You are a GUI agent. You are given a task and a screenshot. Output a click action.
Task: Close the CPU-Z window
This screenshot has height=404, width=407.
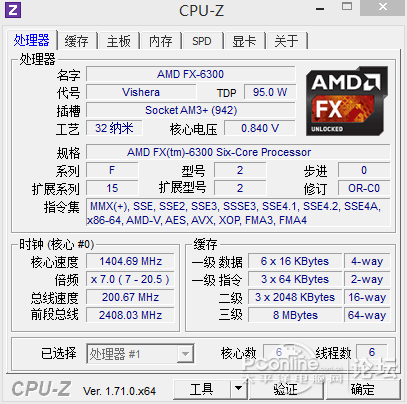[x=383, y=7]
